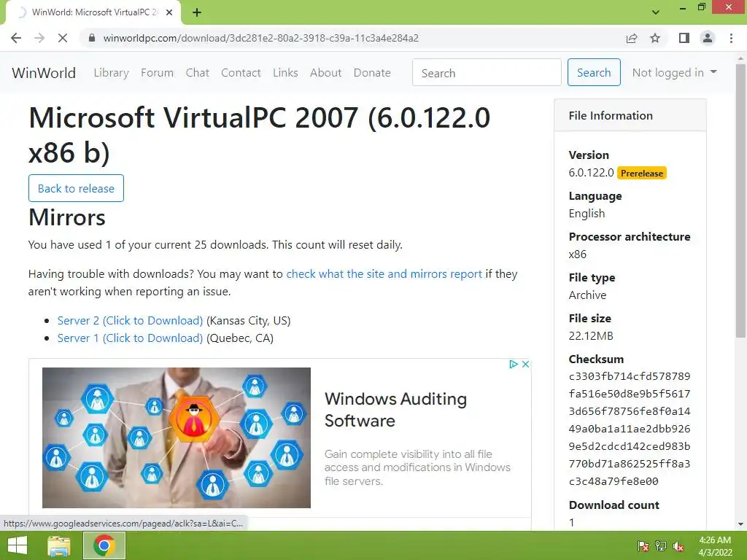This screenshot has height=560, width=747.
Task: Click the ad image of businessman
Action: (x=177, y=437)
